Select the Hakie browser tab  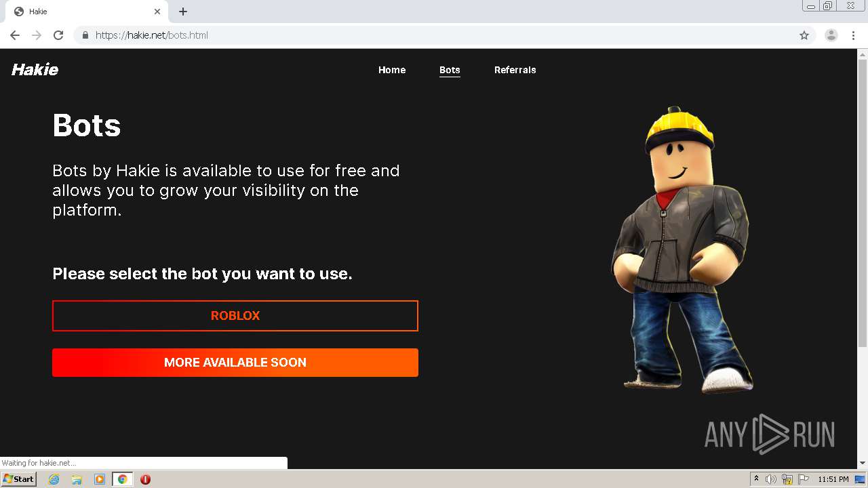click(87, 12)
